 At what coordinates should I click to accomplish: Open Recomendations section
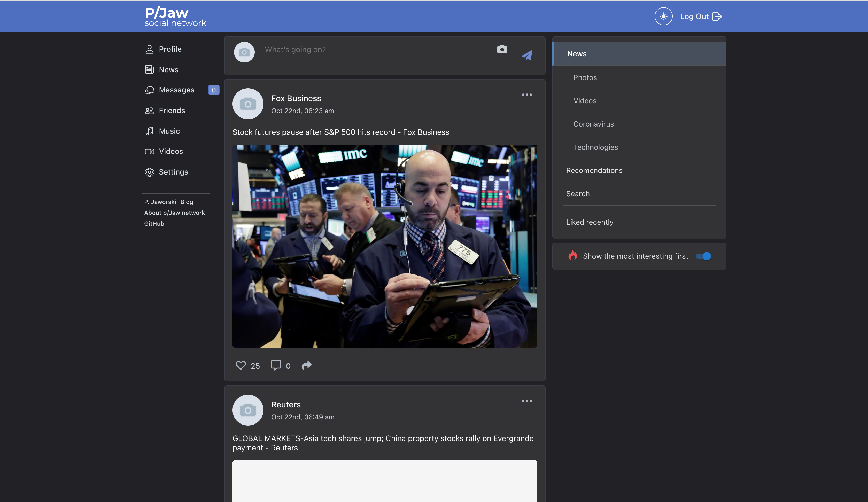(x=594, y=170)
